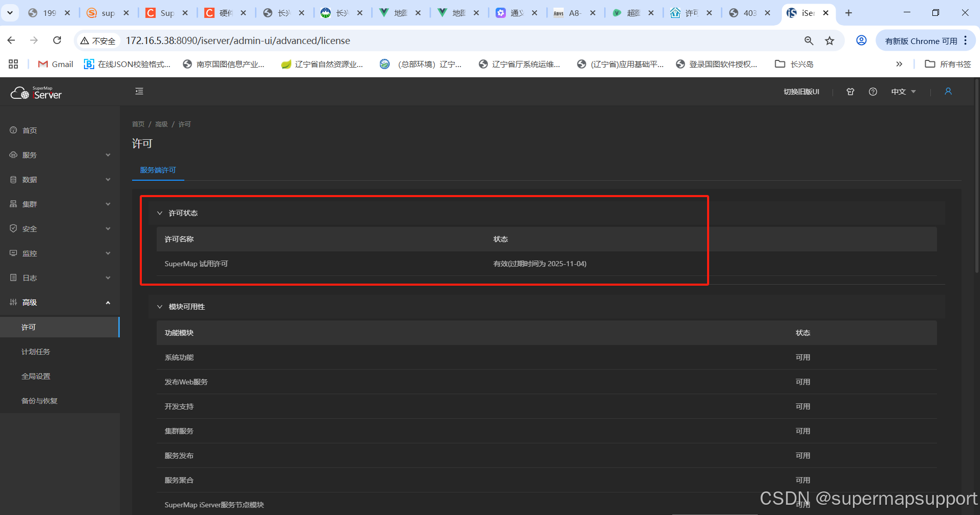Bookmark this page with the star icon
The height and width of the screenshot is (515, 980).
click(829, 40)
